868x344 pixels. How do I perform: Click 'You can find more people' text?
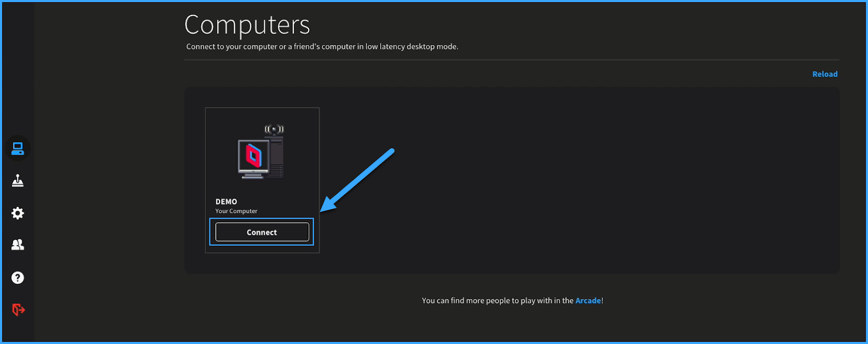point(513,301)
